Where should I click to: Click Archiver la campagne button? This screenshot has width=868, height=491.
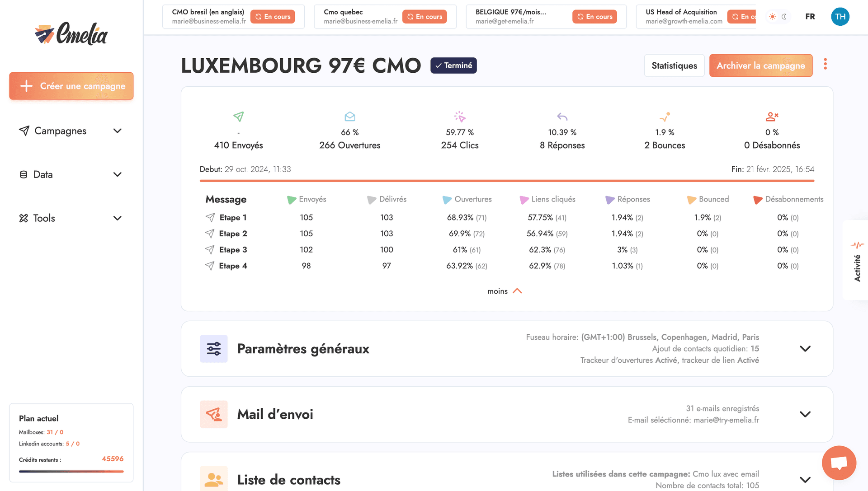tap(761, 65)
